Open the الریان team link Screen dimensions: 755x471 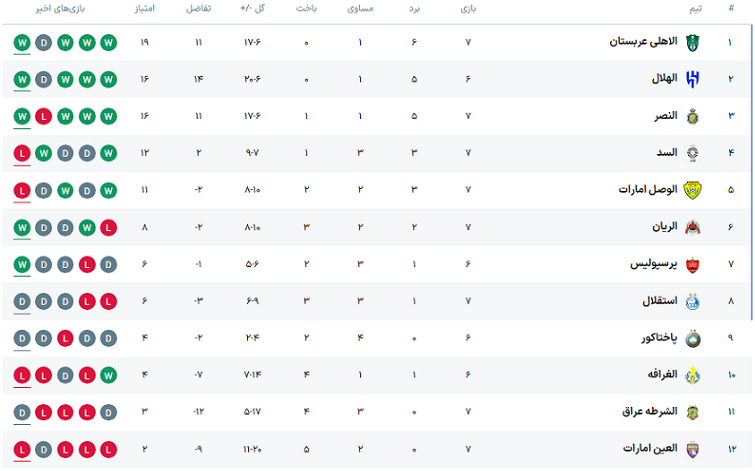[664, 226]
